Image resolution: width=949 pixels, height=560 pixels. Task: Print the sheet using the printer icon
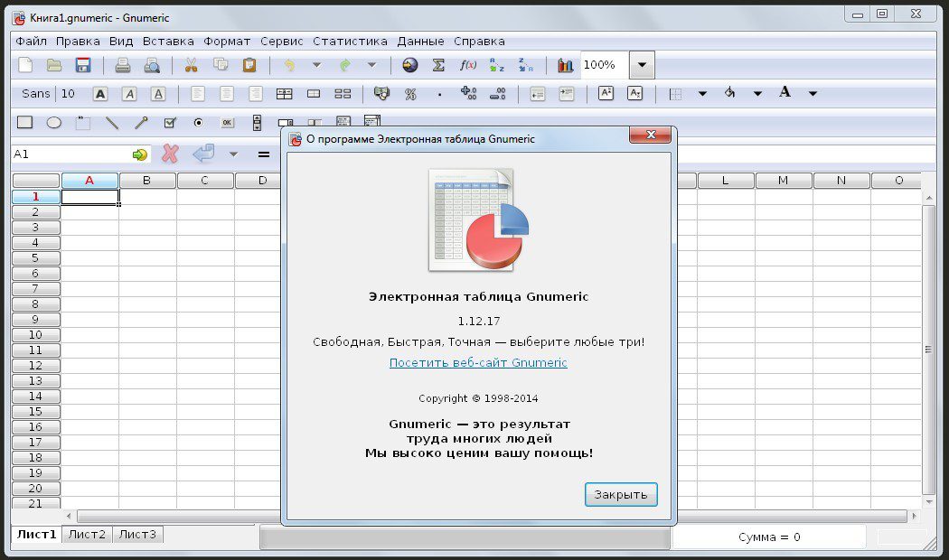(x=123, y=65)
